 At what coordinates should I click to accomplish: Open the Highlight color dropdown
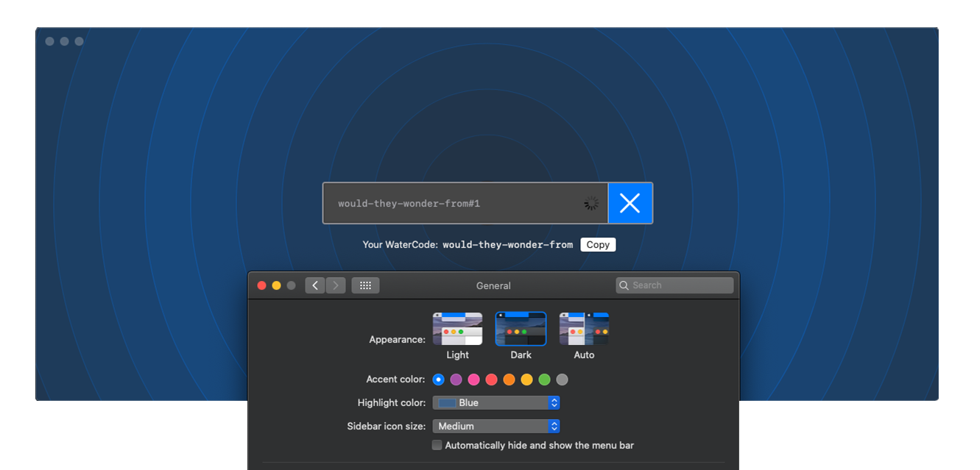coord(496,402)
